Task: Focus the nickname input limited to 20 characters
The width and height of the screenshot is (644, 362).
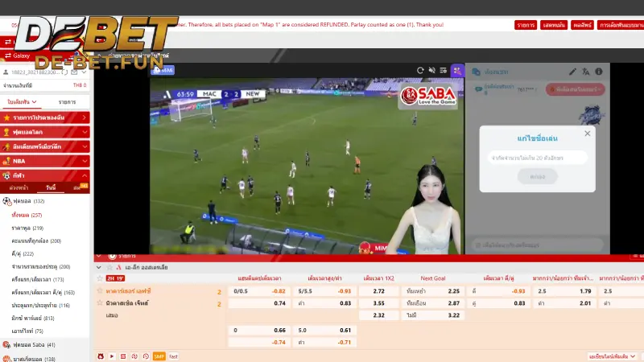Action: pos(537,158)
